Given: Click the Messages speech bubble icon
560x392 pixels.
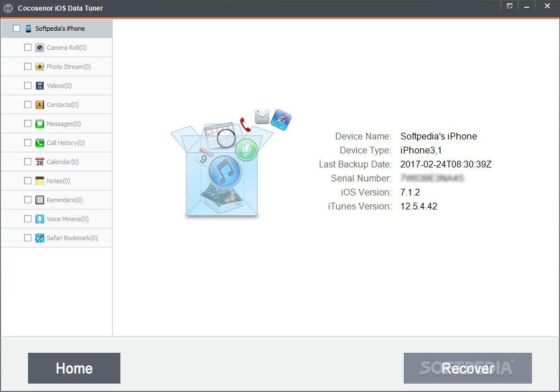Looking at the screenshot, I should (40, 124).
